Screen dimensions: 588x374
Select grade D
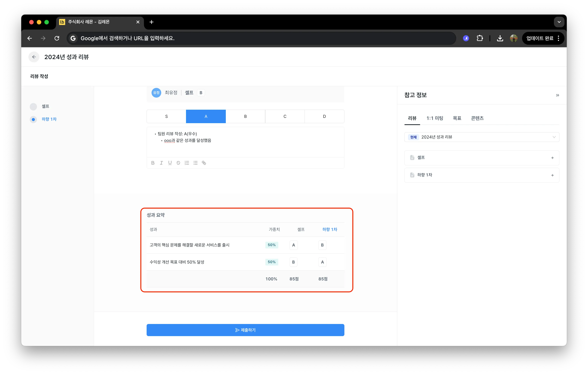tap(324, 117)
